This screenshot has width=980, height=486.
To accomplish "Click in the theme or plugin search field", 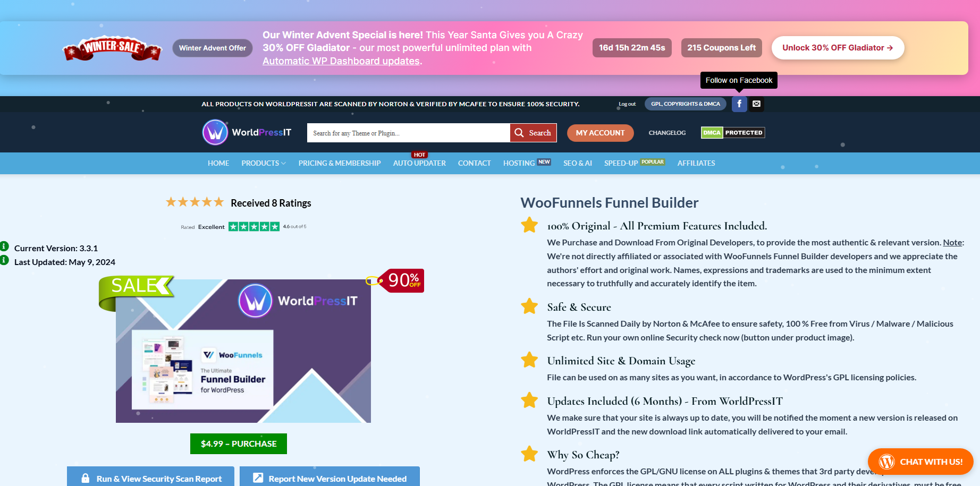I will pyautogui.click(x=408, y=133).
